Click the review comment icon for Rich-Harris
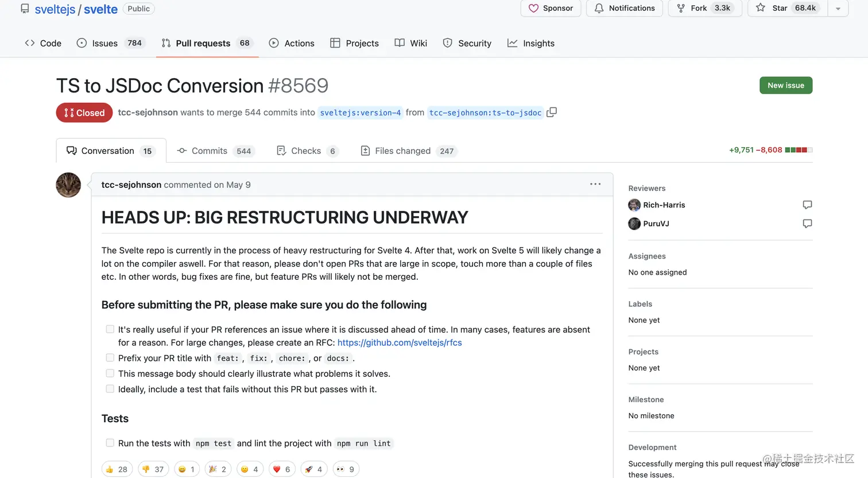The height and width of the screenshot is (478, 868). click(807, 205)
